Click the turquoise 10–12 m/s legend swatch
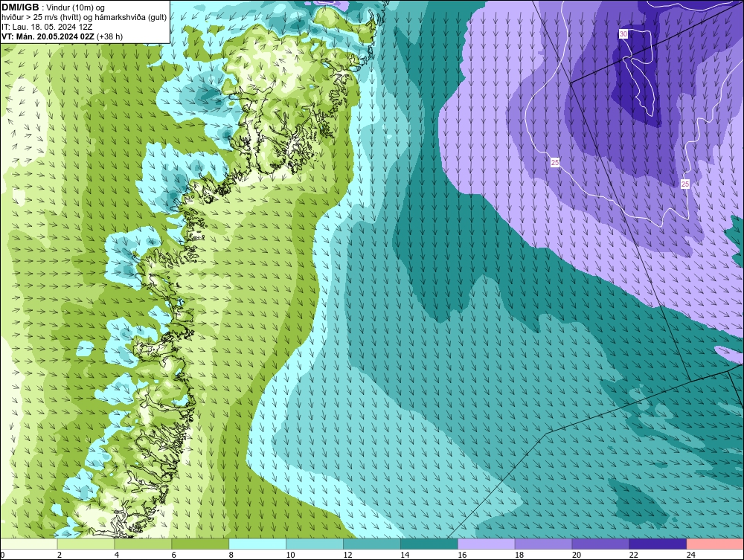This screenshot has height=560, width=744. 315,544
